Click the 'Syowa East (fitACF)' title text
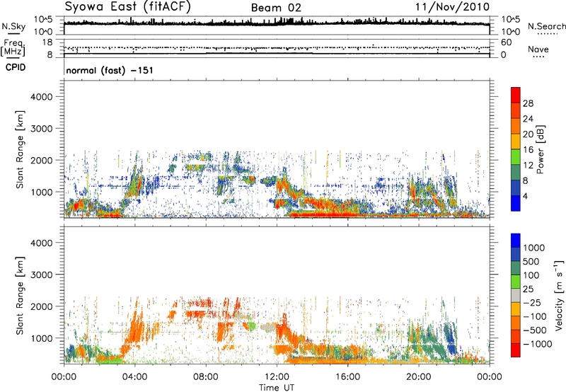The height and width of the screenshot is (392, 566). [x=127, y=7]
